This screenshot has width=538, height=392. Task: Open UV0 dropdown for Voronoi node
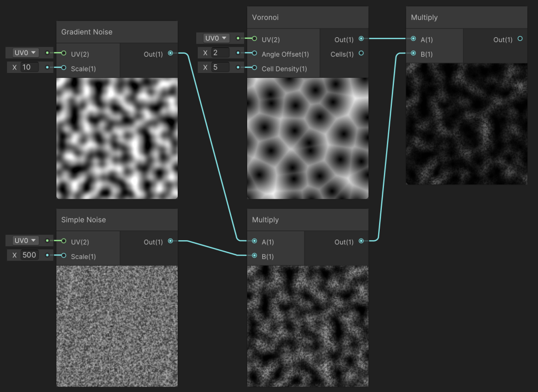(x=215, y=38)
